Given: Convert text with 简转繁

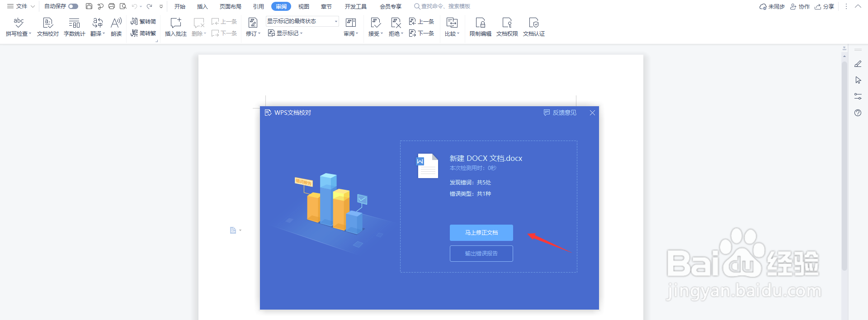Looking at the screenshot, I should pyautogui.click(x=143, y=33).
